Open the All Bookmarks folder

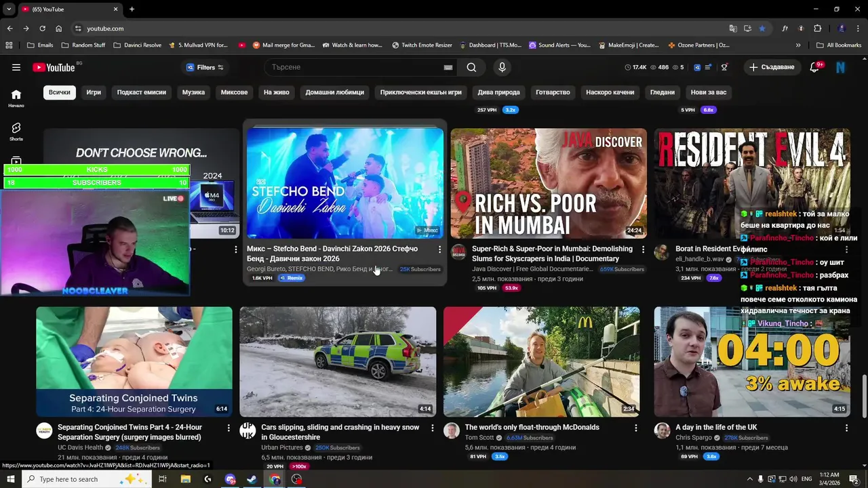[x=839, y=45]
